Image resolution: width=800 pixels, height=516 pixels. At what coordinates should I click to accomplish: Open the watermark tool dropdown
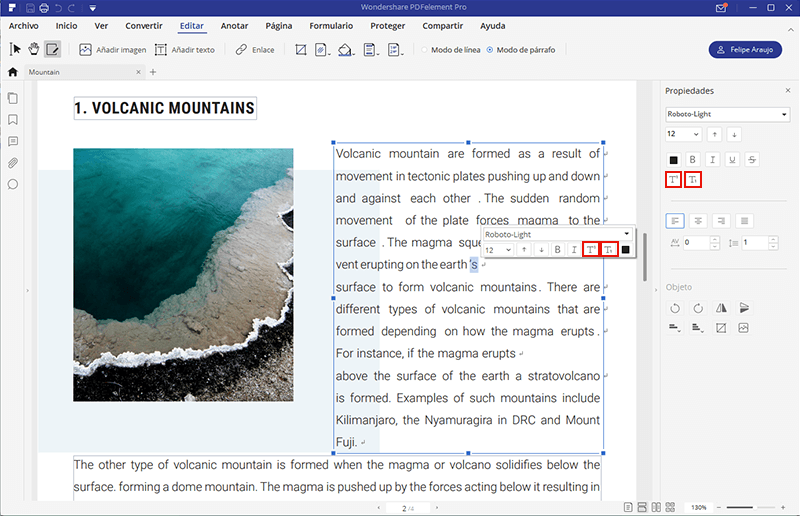(322, 50)
